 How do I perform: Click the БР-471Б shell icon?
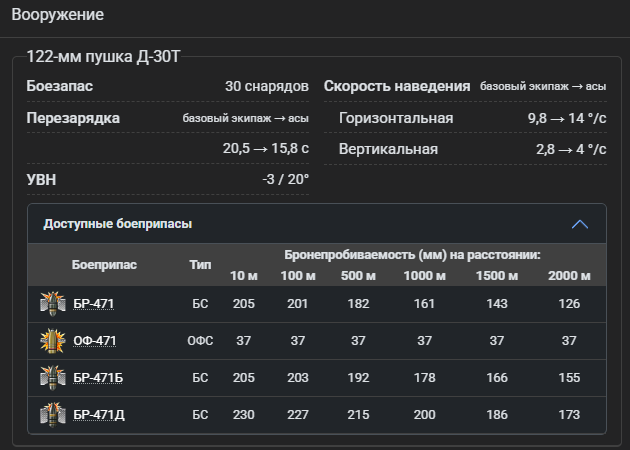53,378
